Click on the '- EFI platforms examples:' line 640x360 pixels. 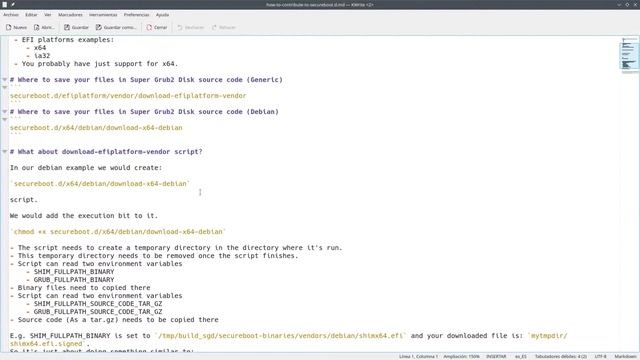64,40
